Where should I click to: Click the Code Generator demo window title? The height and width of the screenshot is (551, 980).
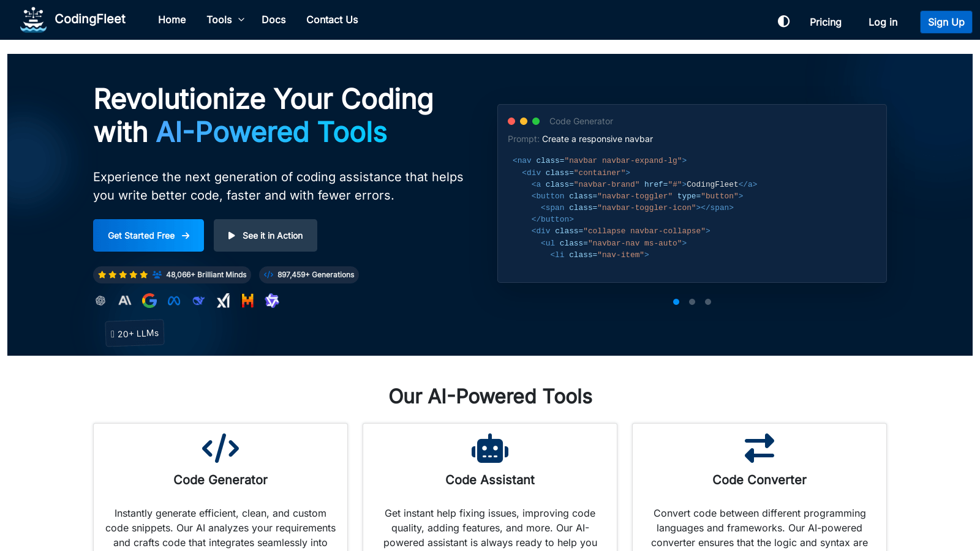pyautogui.click(x=581, y=121)
